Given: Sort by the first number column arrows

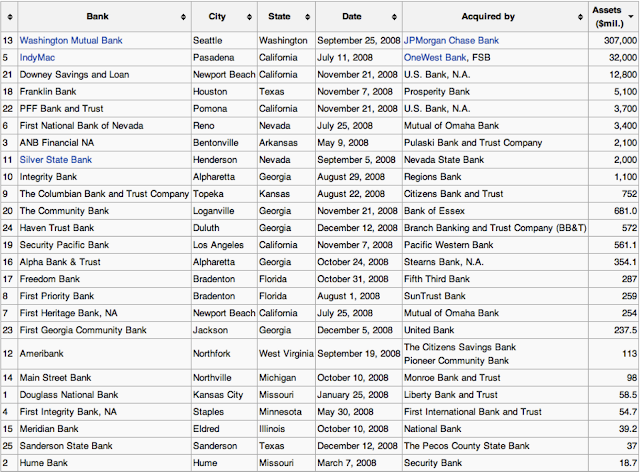Looking at the screenshot, I should click(10, 17).
